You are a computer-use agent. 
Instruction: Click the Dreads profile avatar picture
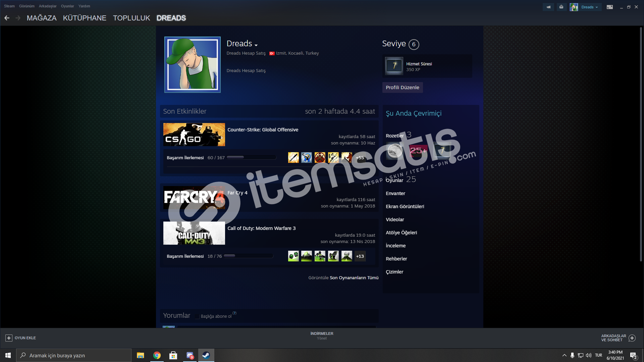click(x=192, y=65)
